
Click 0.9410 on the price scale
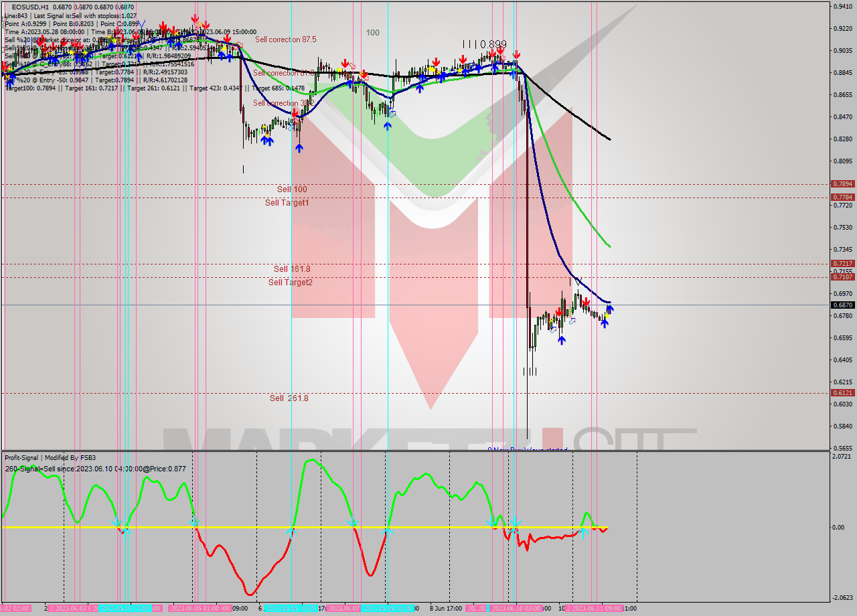coord(842,6)
